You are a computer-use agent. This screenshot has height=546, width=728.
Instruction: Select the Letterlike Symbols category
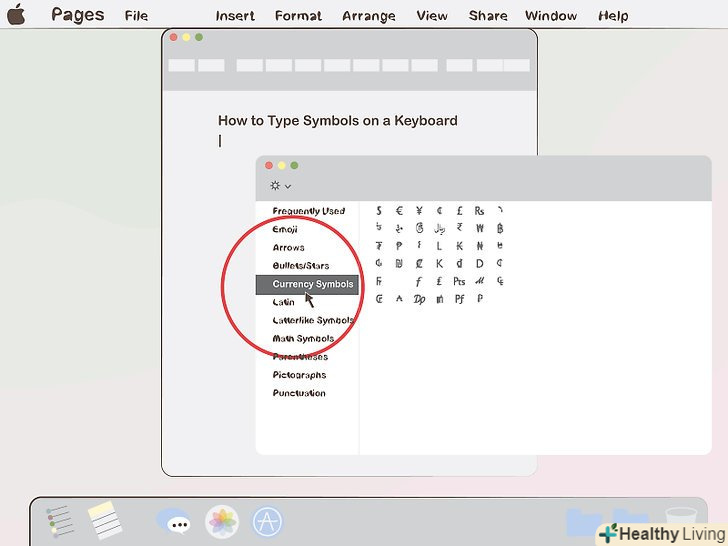click(x=313, y=320)
